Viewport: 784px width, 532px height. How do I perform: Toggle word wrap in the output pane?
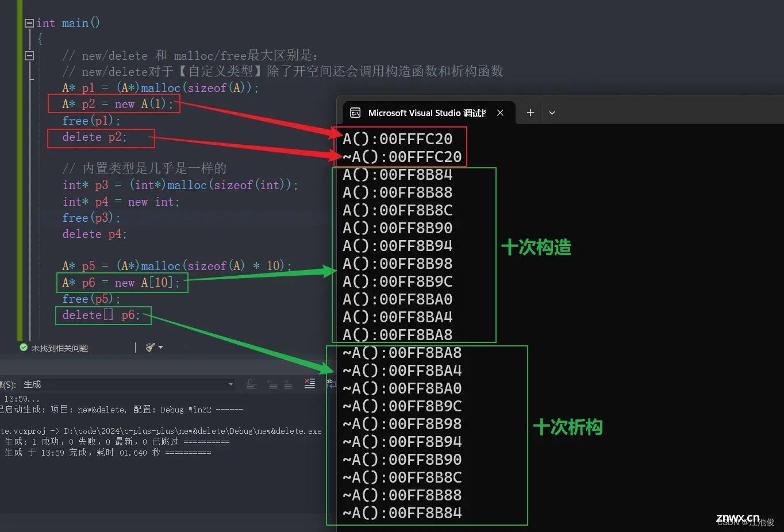[330, 384]
